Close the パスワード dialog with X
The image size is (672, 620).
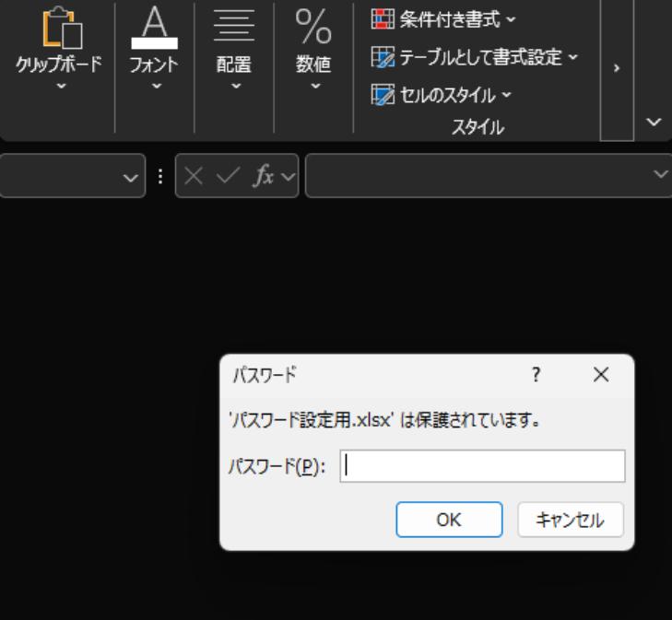pos(601,375)
